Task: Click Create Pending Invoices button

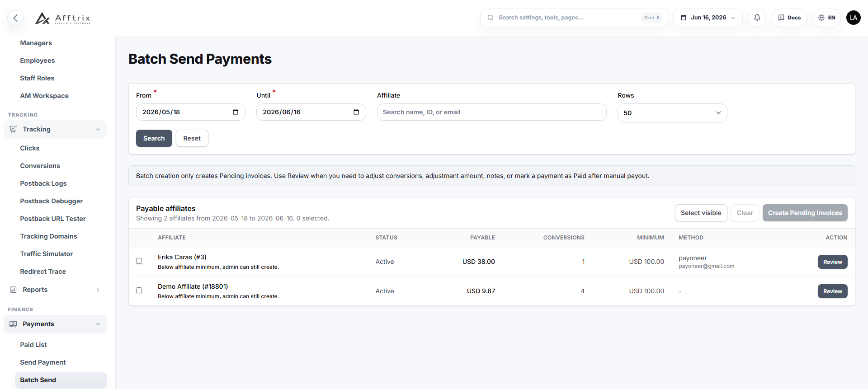Action: [x=805, y=213]
